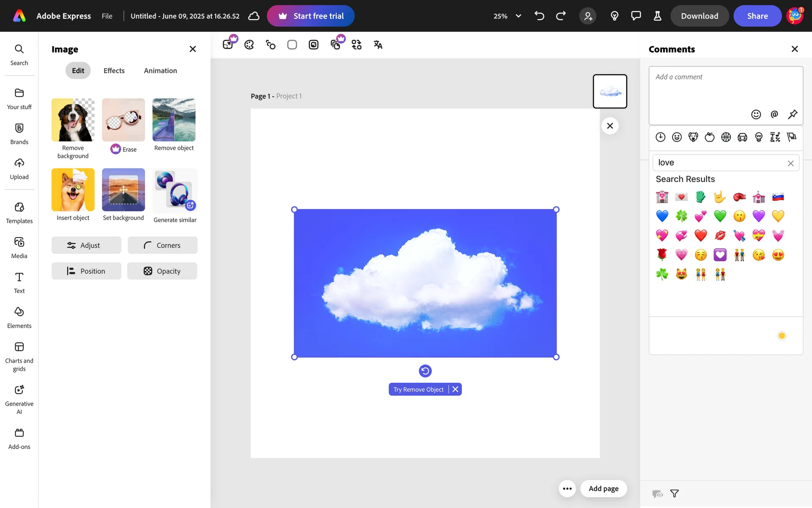
Task: Click the reset rotation icon below image
Action: point(425,371)
